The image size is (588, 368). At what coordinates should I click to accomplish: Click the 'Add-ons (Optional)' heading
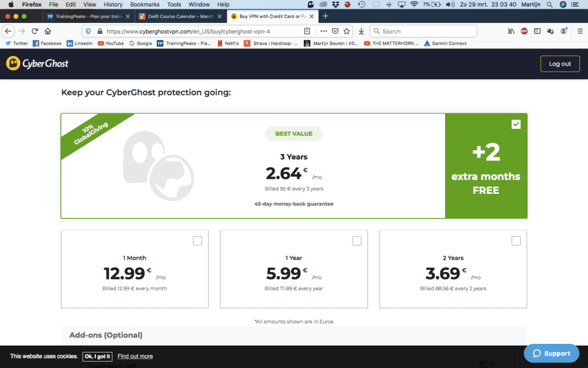click(106, 335)
